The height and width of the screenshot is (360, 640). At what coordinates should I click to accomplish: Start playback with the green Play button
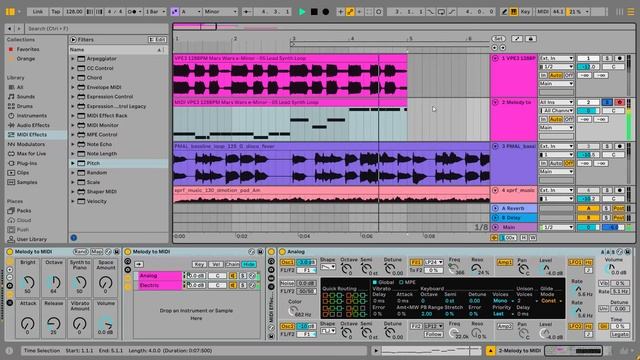302,12
